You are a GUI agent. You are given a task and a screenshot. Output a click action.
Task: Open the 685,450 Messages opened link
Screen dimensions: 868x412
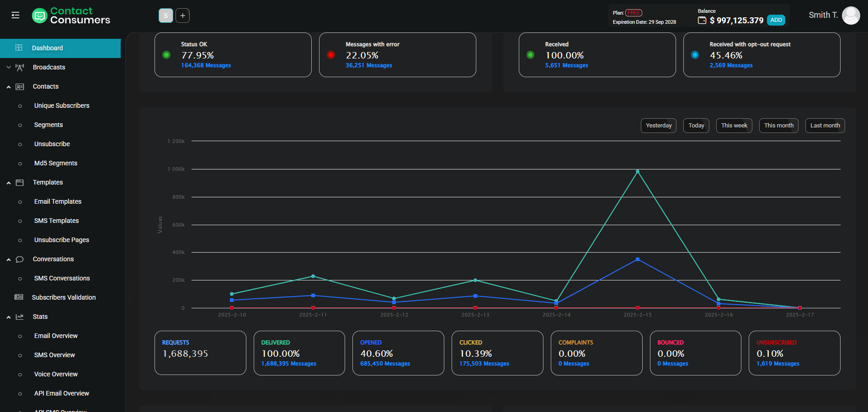point(385,364)
